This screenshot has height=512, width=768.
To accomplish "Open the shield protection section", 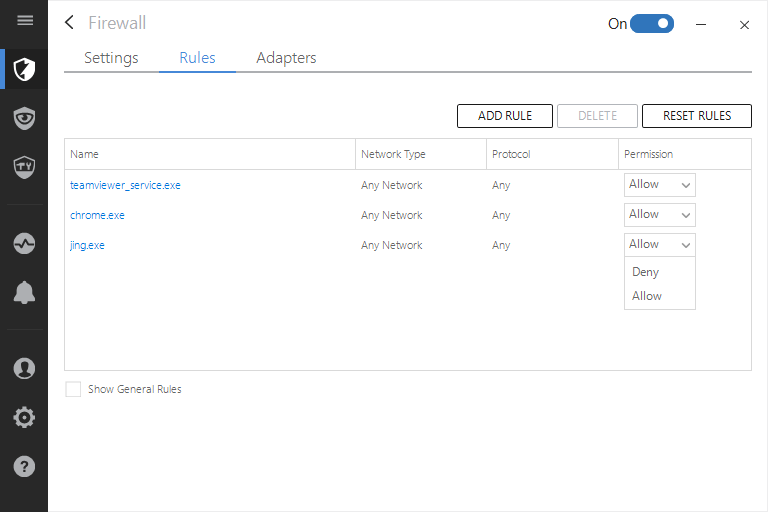I will [24, 70].
